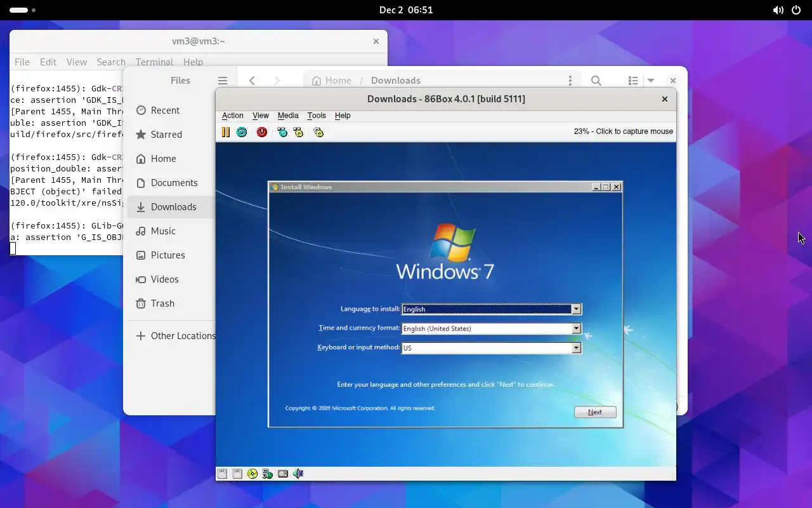Open the Files folder kebab menu

pyautogui.click(x=570, y=81)
